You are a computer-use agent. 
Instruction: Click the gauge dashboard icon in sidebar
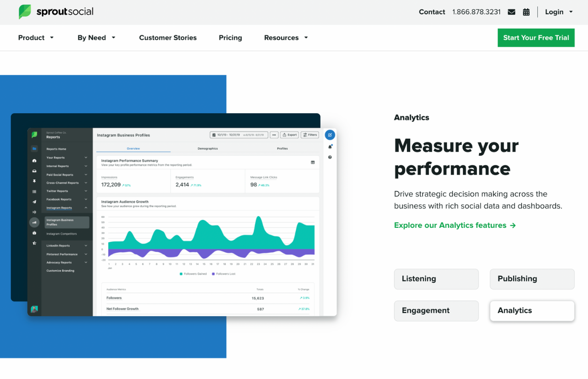coord(34,161)
